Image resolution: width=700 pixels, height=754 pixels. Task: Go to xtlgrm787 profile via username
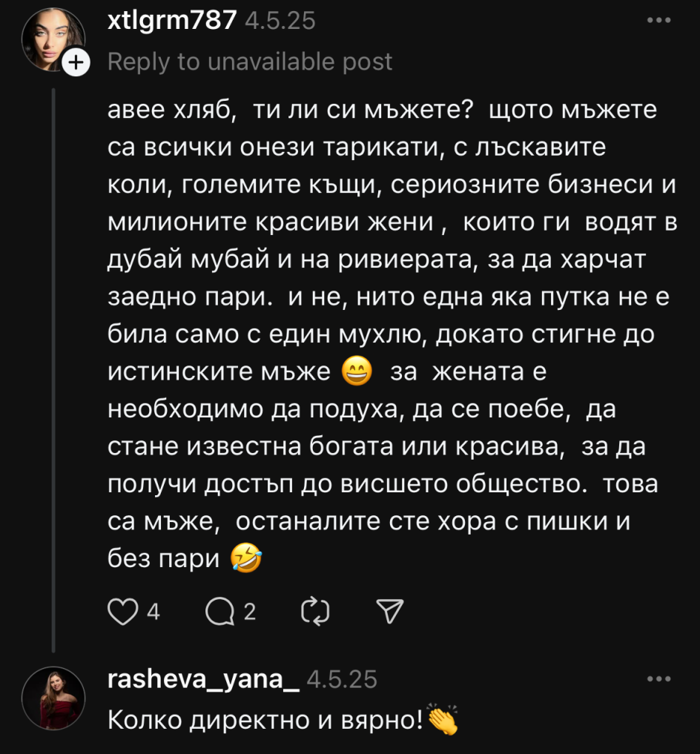pyautogui.click(x=172, y=22)
